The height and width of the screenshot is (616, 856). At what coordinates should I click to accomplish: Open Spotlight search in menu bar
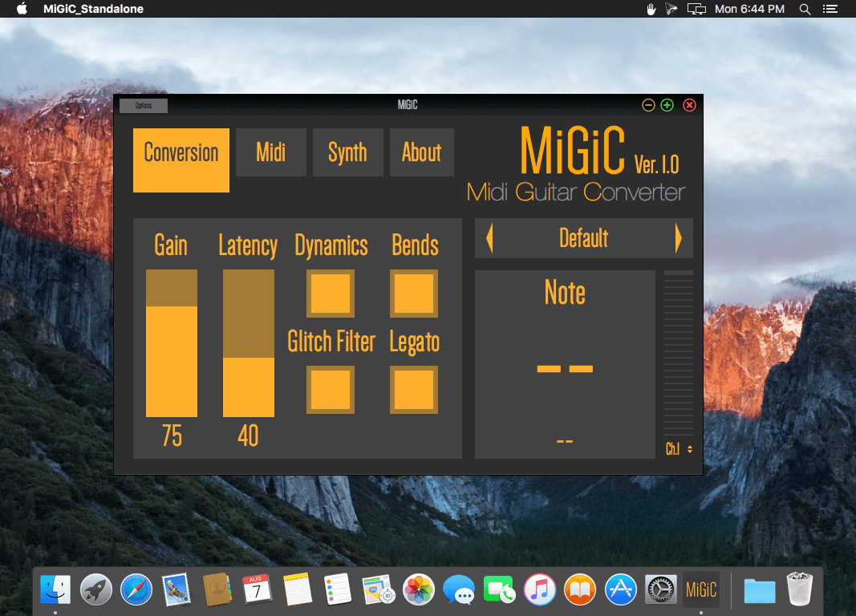[x=805, y=9]
